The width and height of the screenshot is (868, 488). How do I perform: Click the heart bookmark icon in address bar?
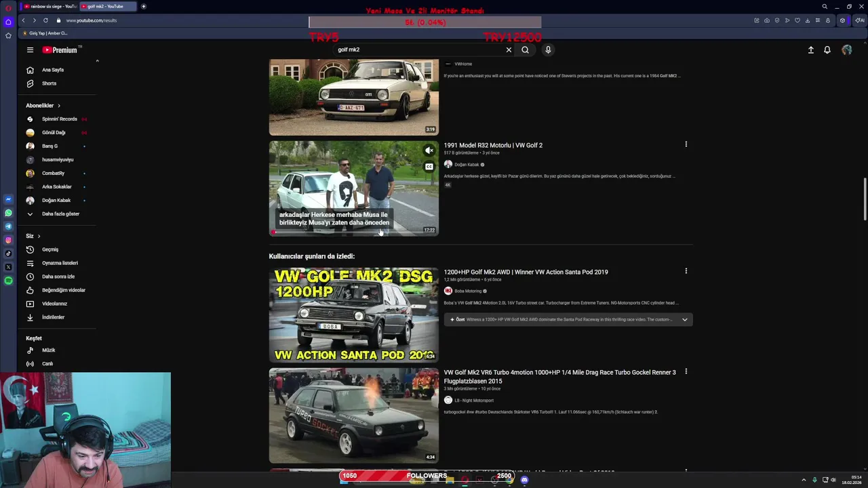pos(797,20)
